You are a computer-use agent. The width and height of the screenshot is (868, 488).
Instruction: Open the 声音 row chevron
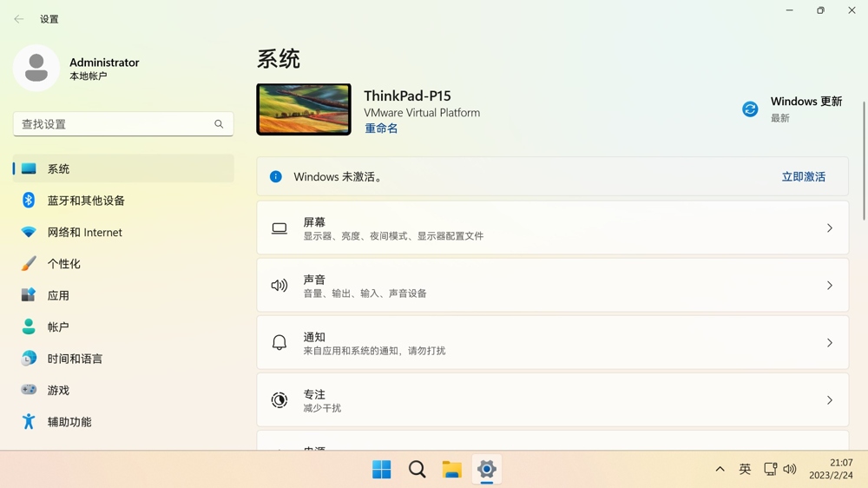click(829, 286)
